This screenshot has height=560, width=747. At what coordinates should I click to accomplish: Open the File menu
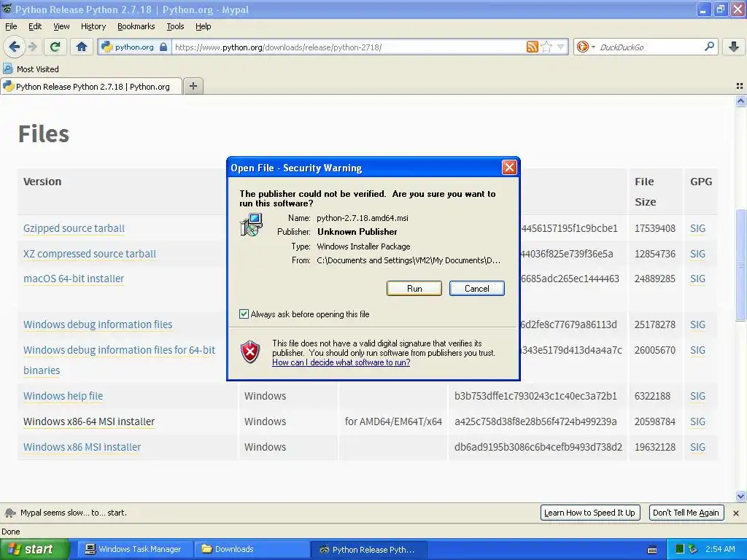pos(11,26)
